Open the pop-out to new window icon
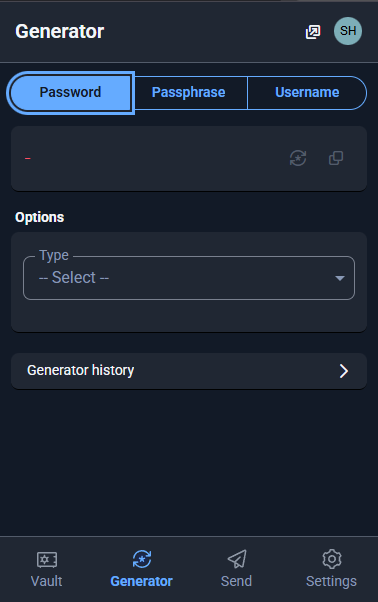 pos(313,31)
